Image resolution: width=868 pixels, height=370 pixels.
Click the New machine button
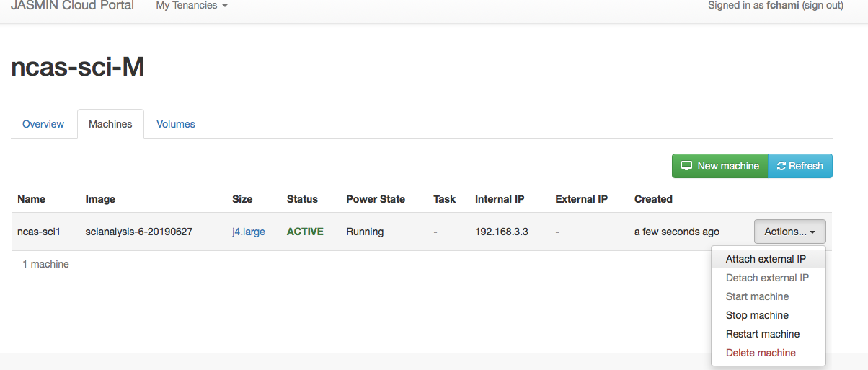click(x=720, y=166)
